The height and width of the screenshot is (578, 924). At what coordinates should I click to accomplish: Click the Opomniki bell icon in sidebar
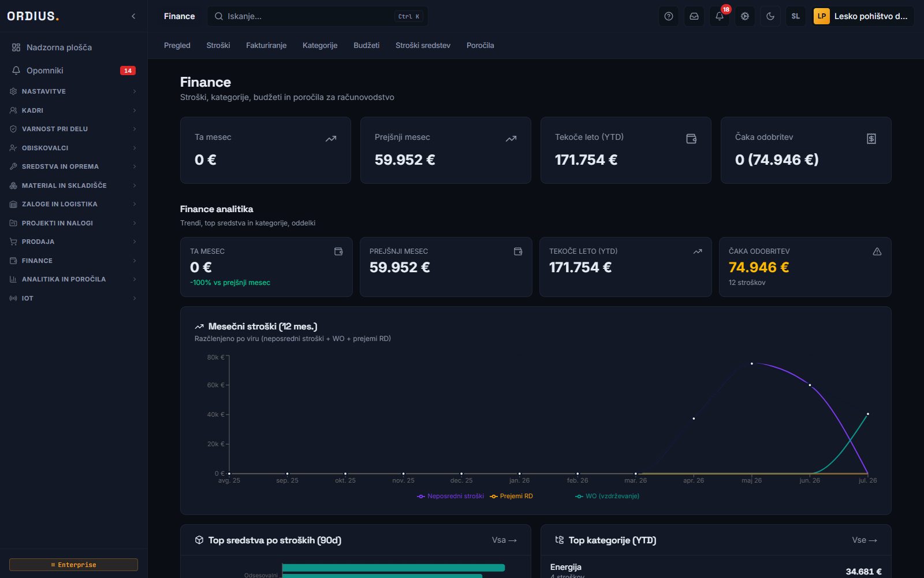[16, 71]
